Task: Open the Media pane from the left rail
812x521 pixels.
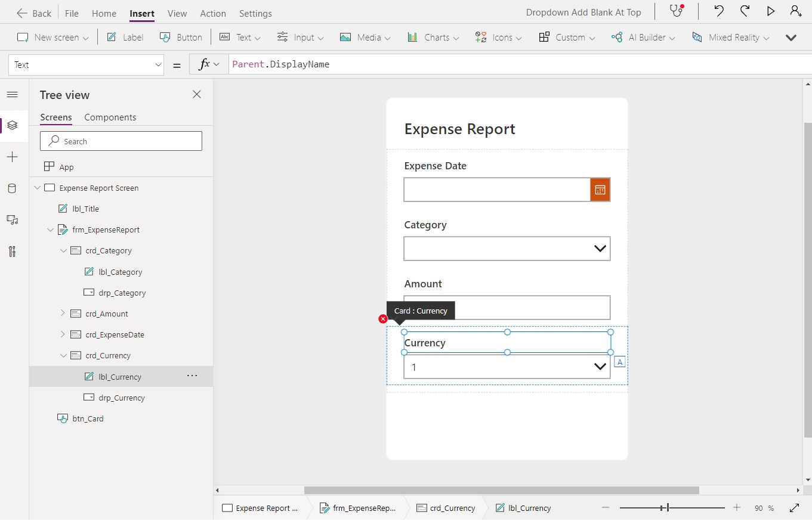Action: pyautogui.click(x=13, y=219)
